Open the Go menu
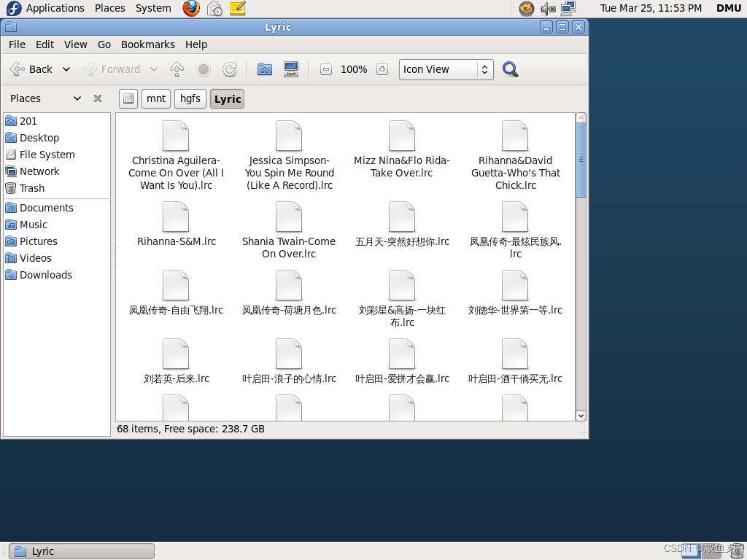Viewport: 747px width, 560px height. coord(104,44)
